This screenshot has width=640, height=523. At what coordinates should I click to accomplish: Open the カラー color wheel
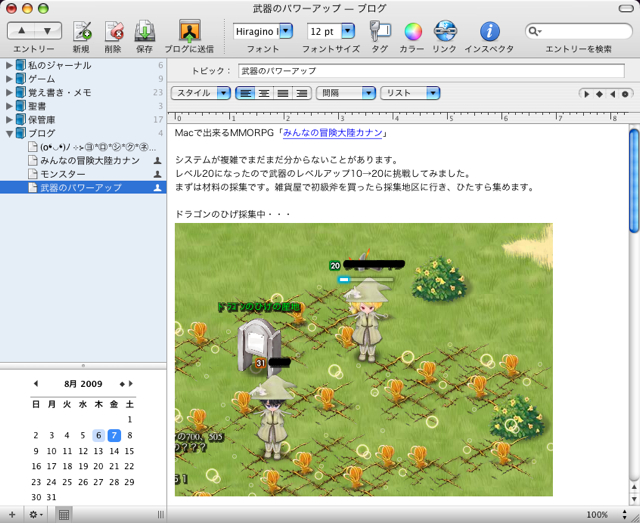pyautogui.click(x=413, y=32)
